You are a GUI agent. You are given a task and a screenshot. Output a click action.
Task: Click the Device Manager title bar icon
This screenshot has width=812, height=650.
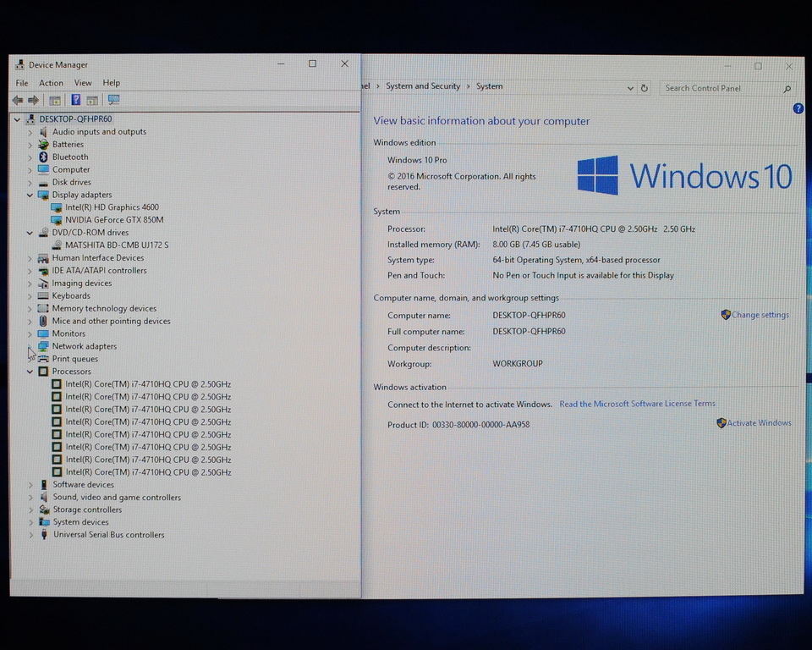(19, 64)
